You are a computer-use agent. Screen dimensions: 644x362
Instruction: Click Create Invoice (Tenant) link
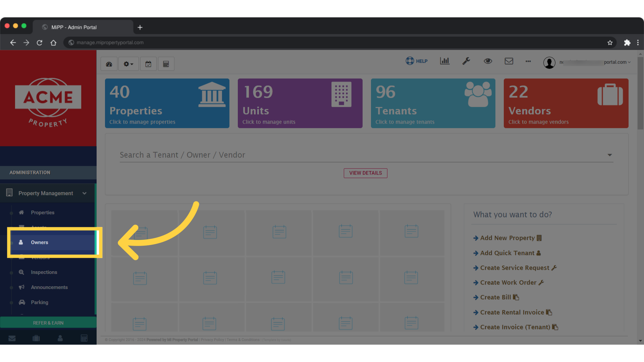[516, 327]
